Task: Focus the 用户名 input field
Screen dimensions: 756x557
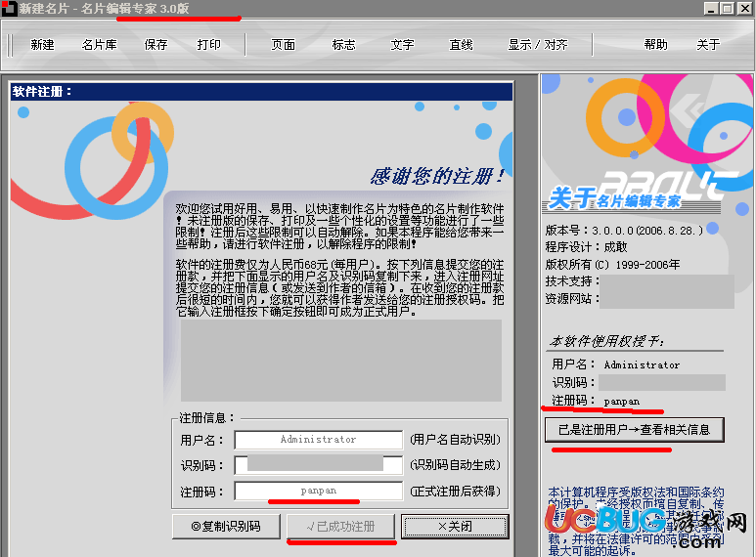Action: tap(318, 440)
